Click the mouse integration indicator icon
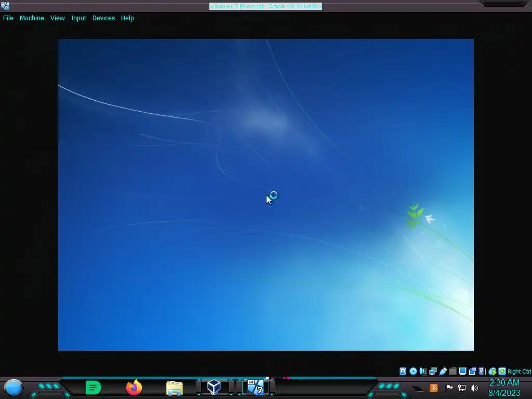 [x=493, y=371]
